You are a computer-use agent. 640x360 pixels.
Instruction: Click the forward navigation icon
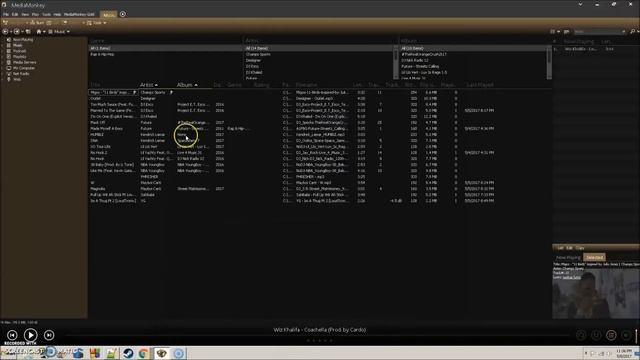pos(17,31)
